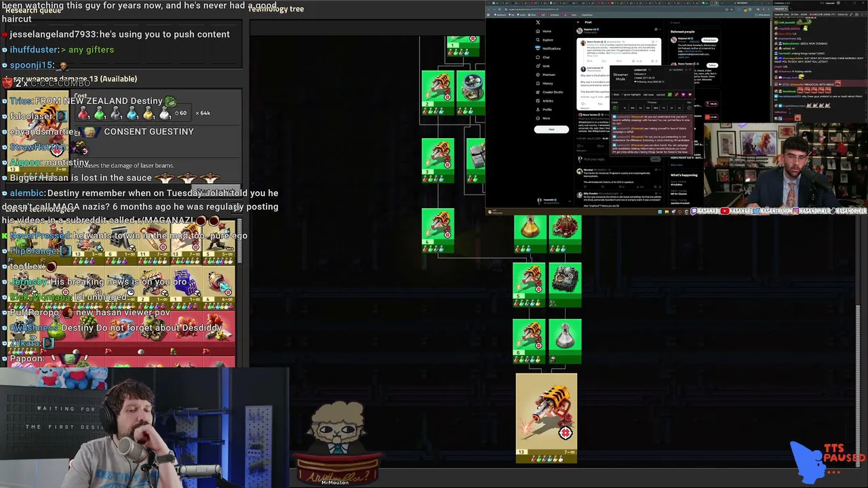The height and width of the screenshot is (488, 868).
Task: Open Explore in the X sidebar
Action: 547,40
